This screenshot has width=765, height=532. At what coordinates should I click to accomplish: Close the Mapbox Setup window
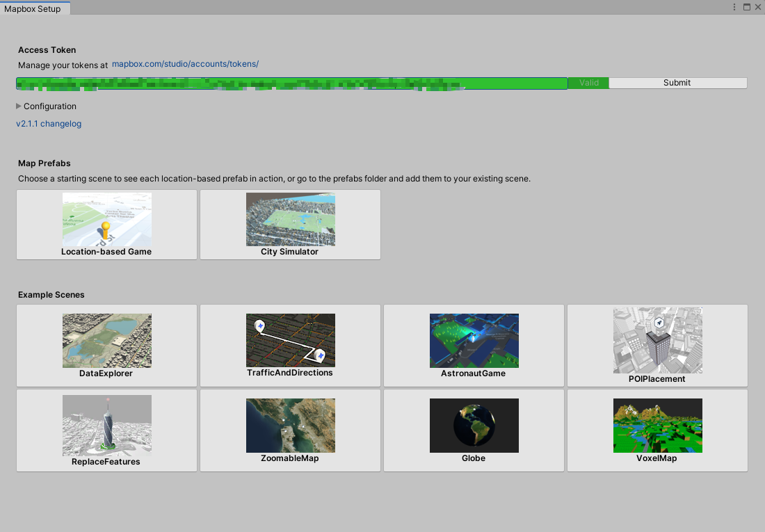click(757, 7)
